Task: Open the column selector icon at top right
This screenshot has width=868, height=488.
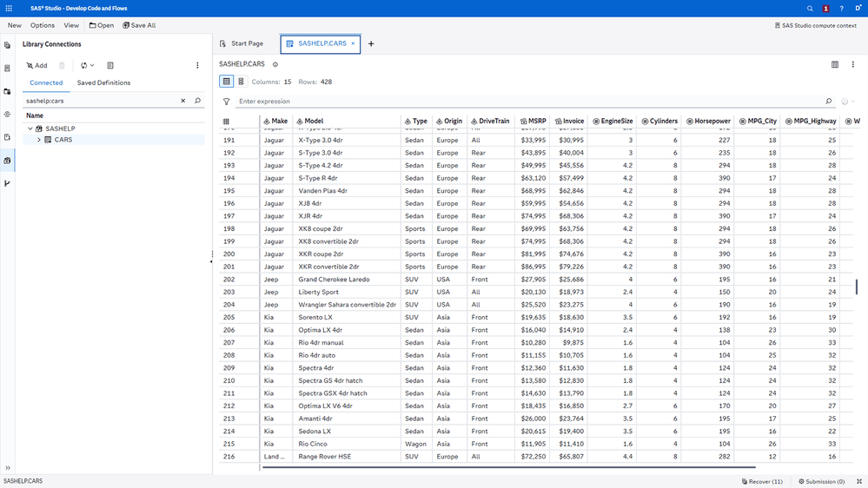Action: [x=835, y=64]
